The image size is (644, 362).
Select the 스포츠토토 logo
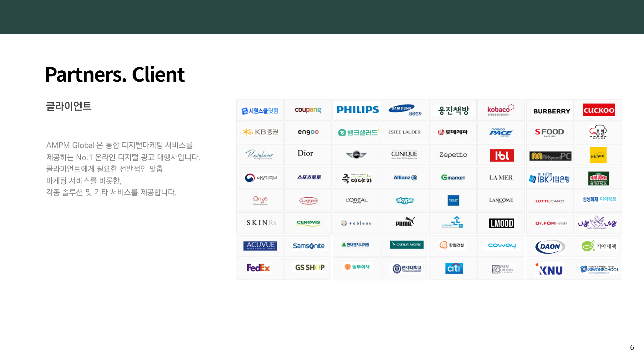pyautogui.click(x=309, y=177)
